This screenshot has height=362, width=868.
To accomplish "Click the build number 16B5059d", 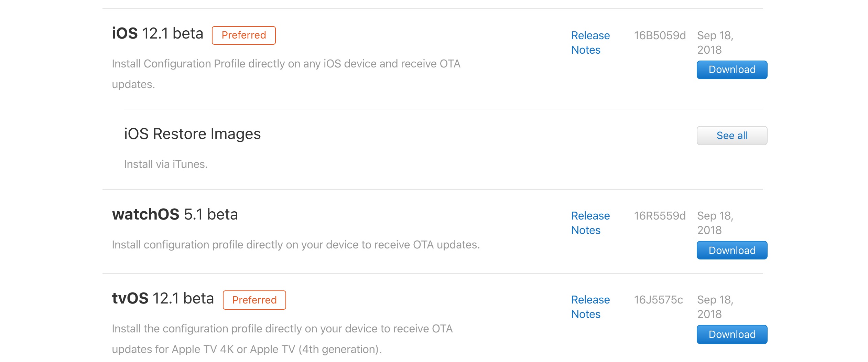I will [660, 35].
